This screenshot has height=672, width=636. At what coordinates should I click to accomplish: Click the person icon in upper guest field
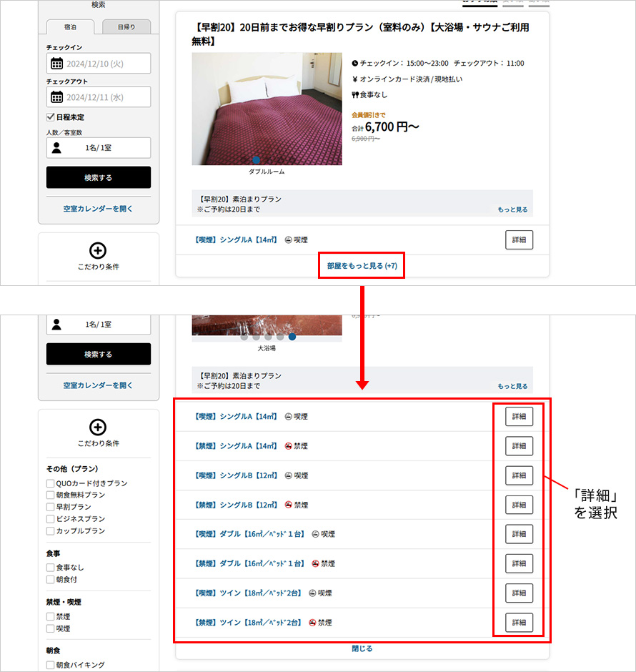point(56,148)
